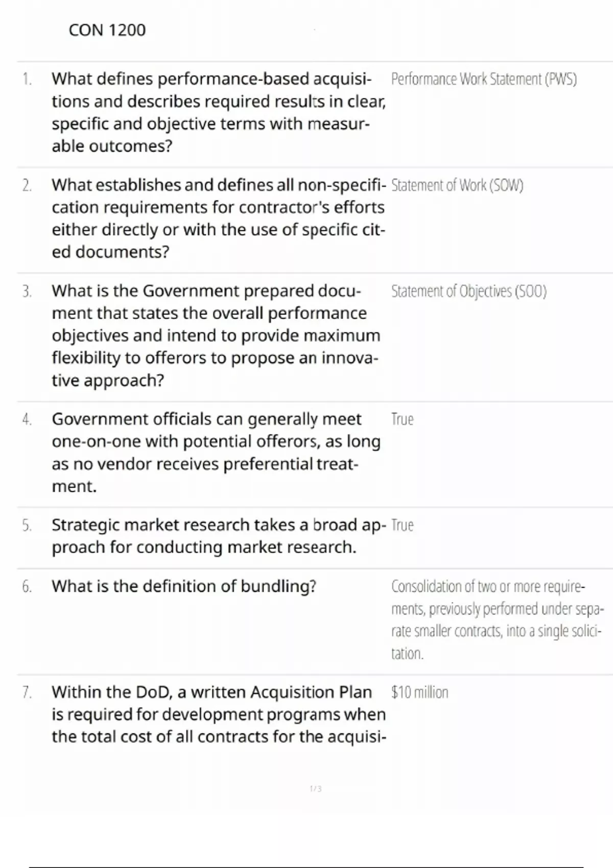This screenshot has height=868, width=613.
Task: Click the question "What is the definition of bundling?"
Action: (184, 586)
